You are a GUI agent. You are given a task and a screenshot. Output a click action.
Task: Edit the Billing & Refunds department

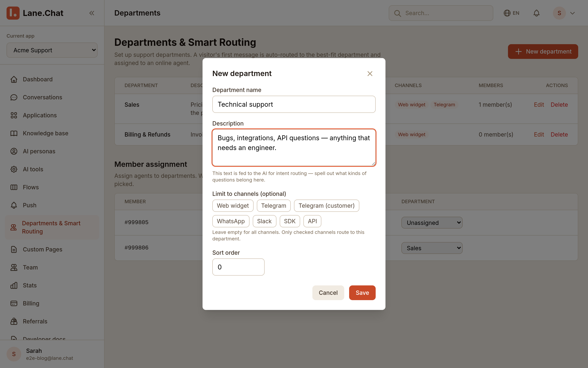coord(539,135)
